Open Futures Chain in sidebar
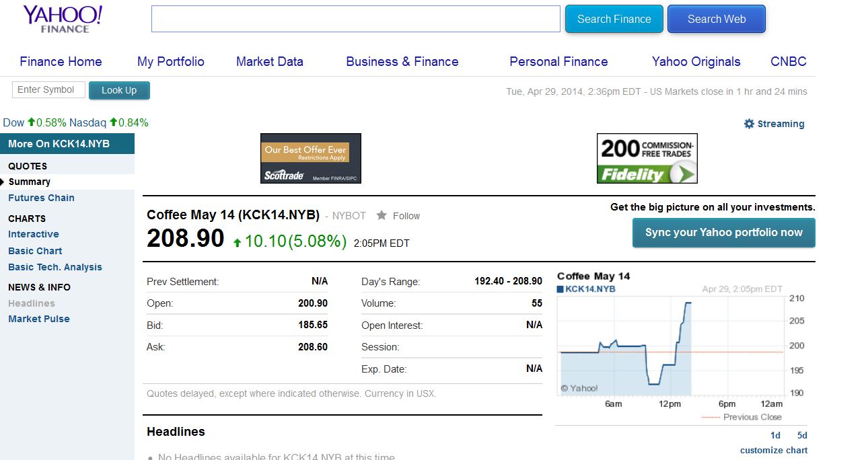868x460 pixels. pos(41,198)
